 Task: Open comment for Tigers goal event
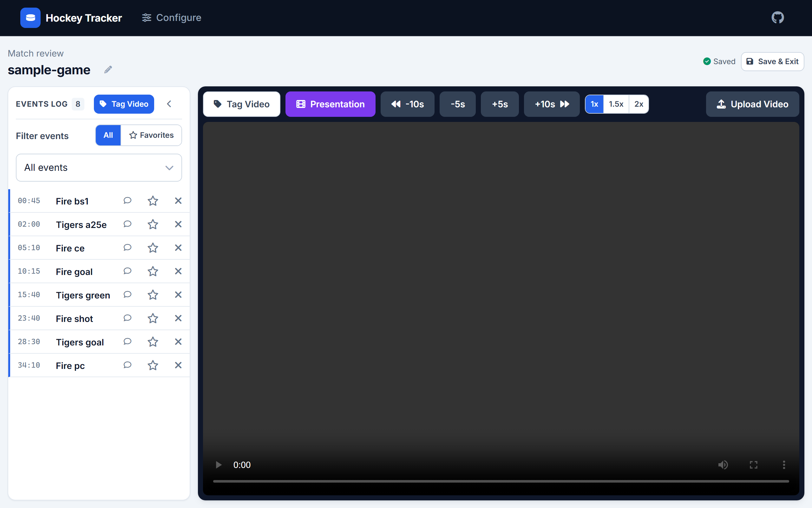[127, 342]
